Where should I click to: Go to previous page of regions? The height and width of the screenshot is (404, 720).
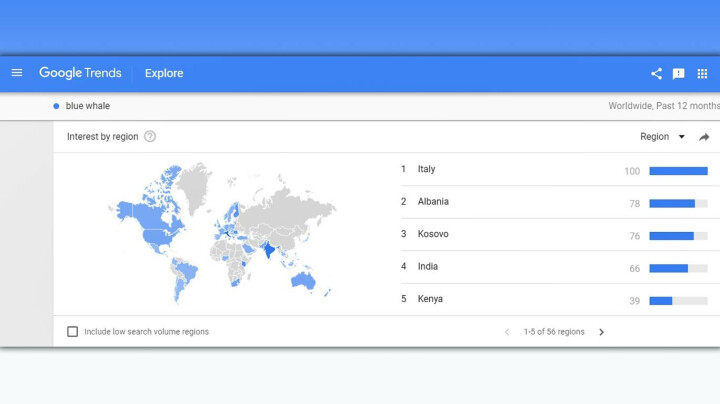coord(507,332)
